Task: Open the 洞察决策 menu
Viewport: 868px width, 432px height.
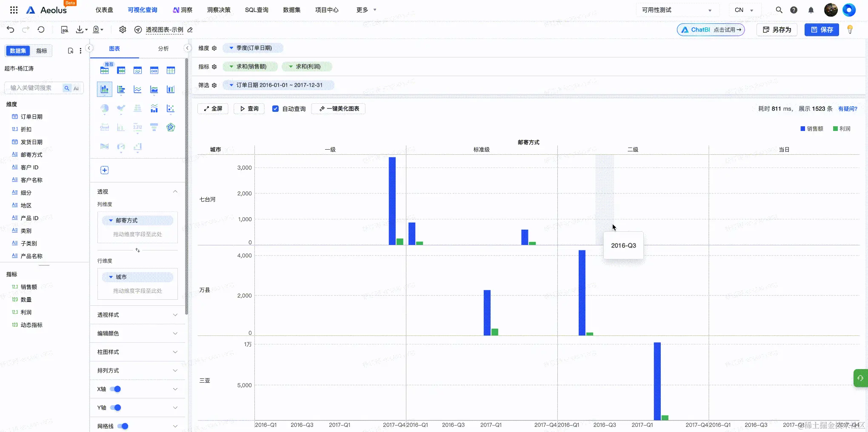Action: click(x=219, y=10)
